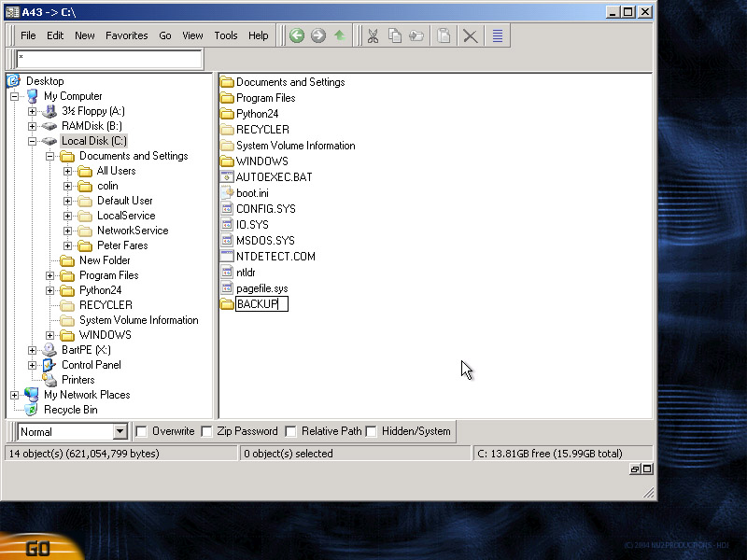Go up one folder level
This screenshot has width=747, height=560.
coord(340,35)
